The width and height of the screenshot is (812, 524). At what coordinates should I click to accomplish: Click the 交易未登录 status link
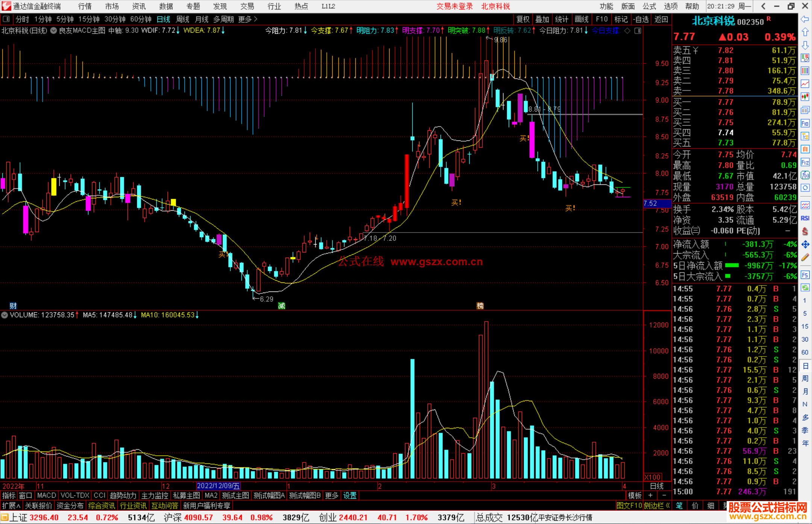454,6
